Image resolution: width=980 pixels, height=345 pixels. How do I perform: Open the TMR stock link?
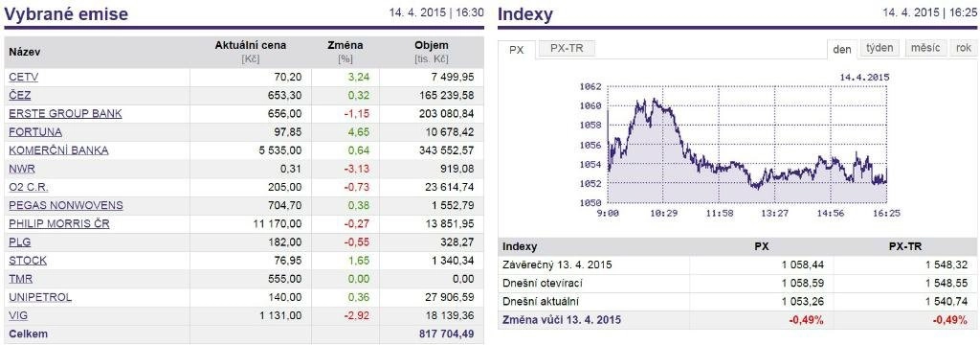pyautogui.click(x=21, y=279)
